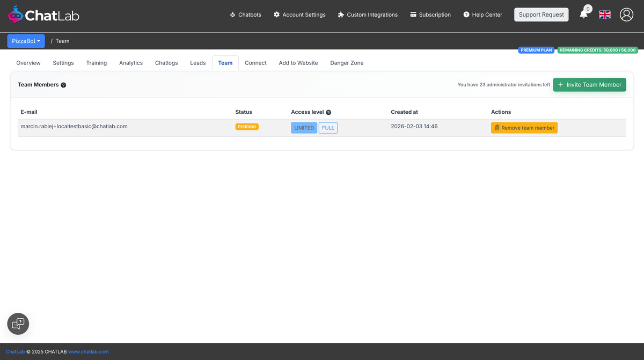Change language using the UK flag icon

pos(604,14)
